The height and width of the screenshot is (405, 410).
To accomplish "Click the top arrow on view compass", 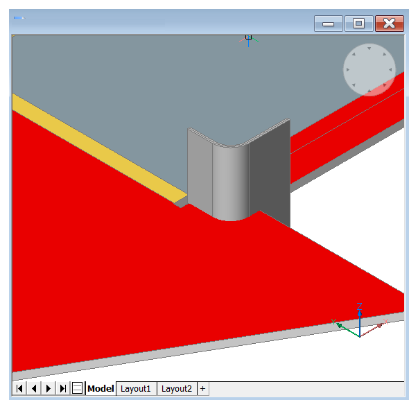I will pyautogui.click(x=369, y=48).
